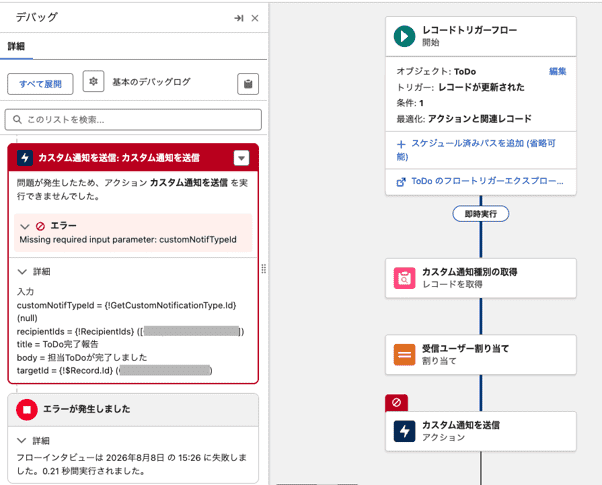The height and width of the screenshot is (485, 602).
Task: Copy debug log with clipboard icon
Action: click(x=248, y=84)
